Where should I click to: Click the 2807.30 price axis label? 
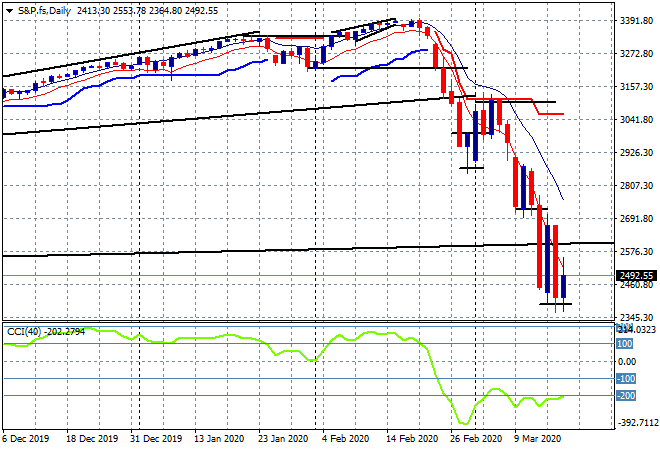(636, 186)
